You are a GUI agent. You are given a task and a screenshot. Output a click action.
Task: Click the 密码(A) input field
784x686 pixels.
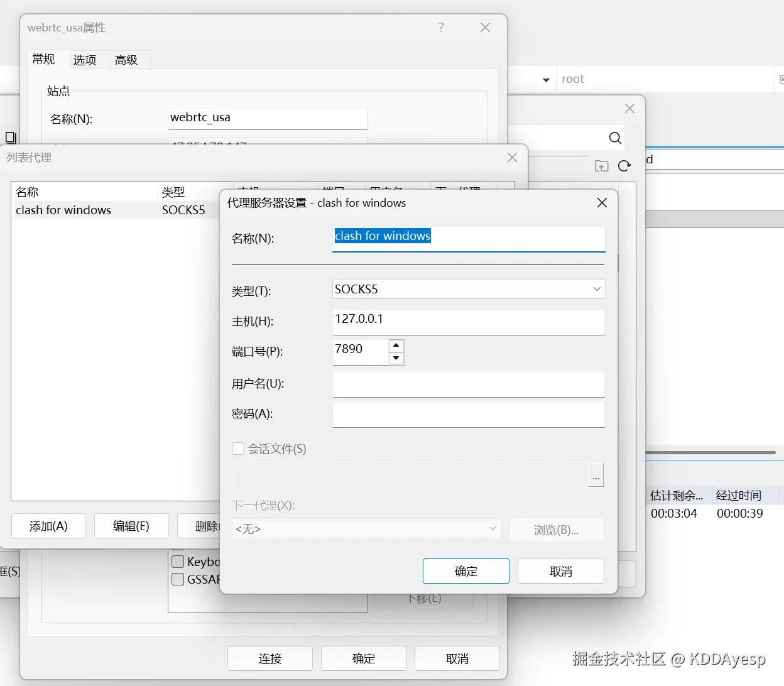pos(469,414)
